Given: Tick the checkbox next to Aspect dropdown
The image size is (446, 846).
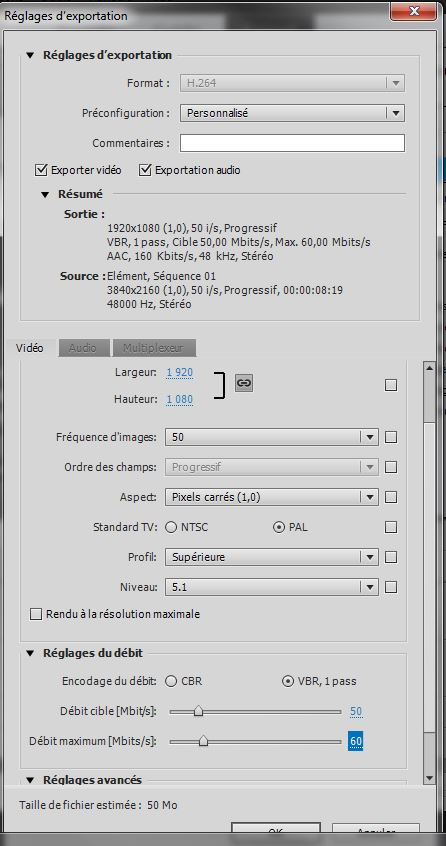Looking at the screenshot, I should pyautogui.click(x=391, y=497).
